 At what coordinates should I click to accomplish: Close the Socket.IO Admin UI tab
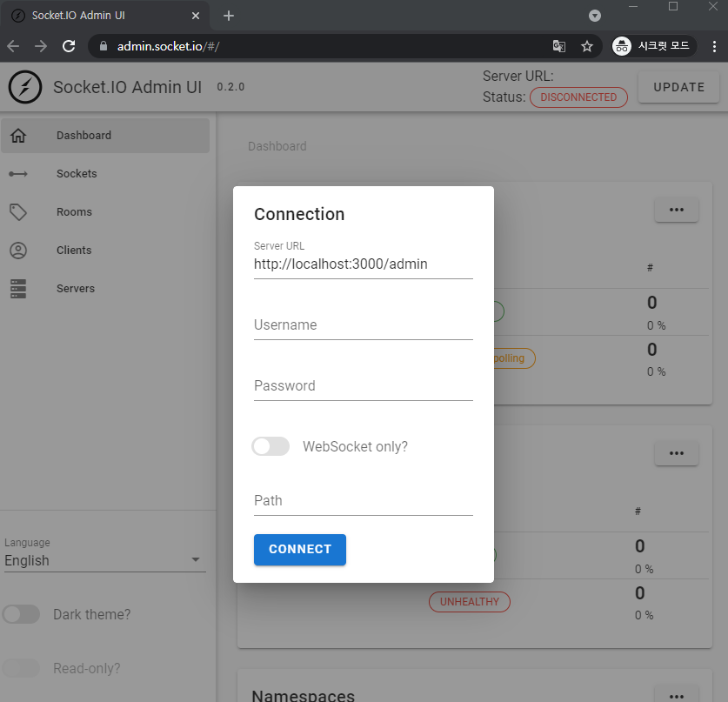(196, 16)
